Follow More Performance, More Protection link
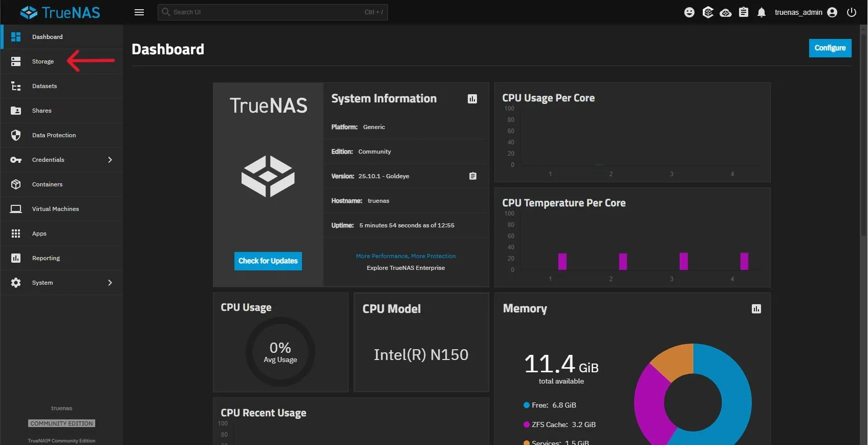The width and height of the screenshot is (868, 445). pos(406,256)
